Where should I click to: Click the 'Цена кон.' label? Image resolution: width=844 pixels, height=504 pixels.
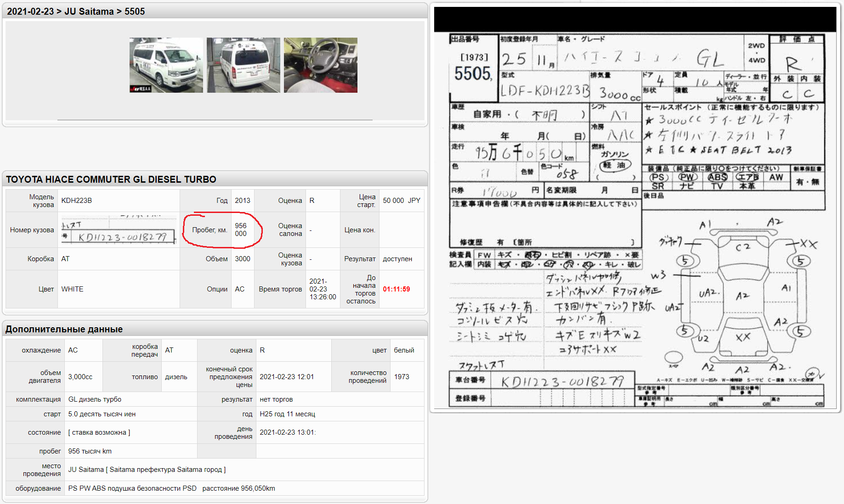click(360, 230)
